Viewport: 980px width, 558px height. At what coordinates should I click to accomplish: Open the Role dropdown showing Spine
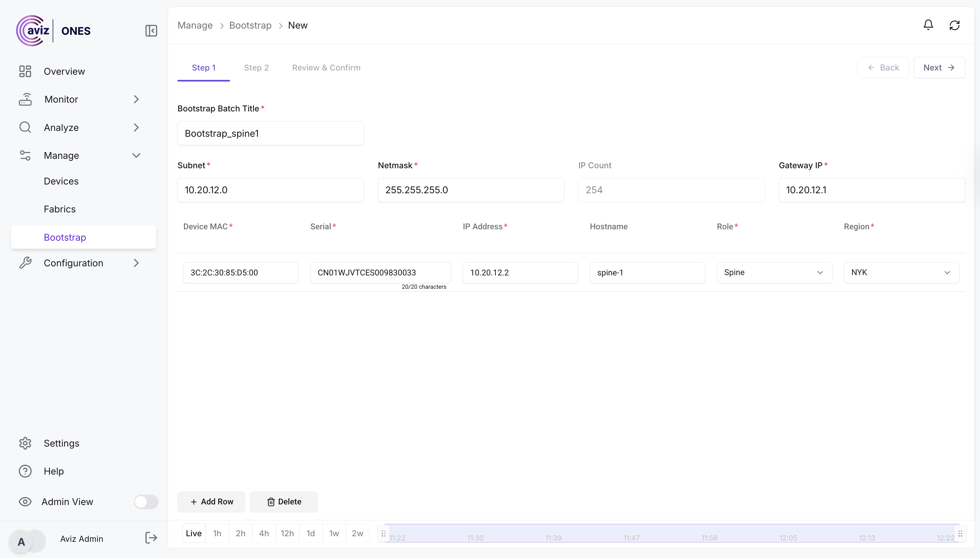coord(774,273)
